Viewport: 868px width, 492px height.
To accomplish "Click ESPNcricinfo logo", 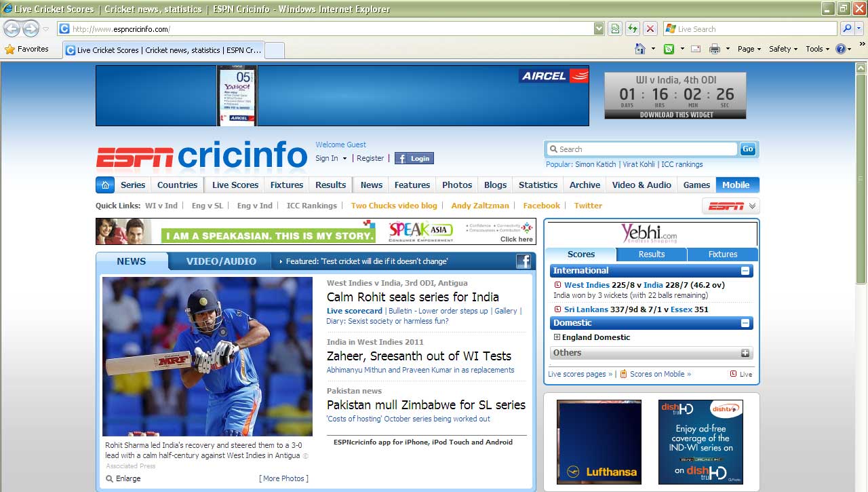I will (201, 155).
